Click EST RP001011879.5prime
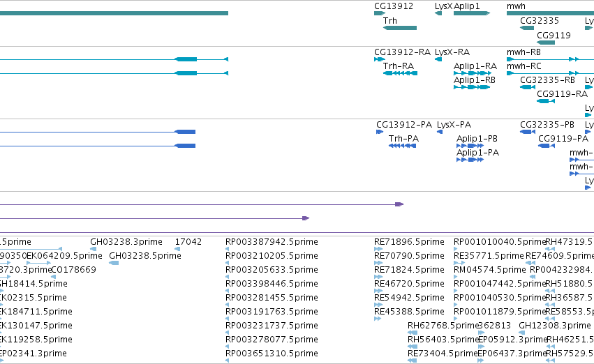The height and width of the screenshot is (364, 594). (x=500, y=312)
